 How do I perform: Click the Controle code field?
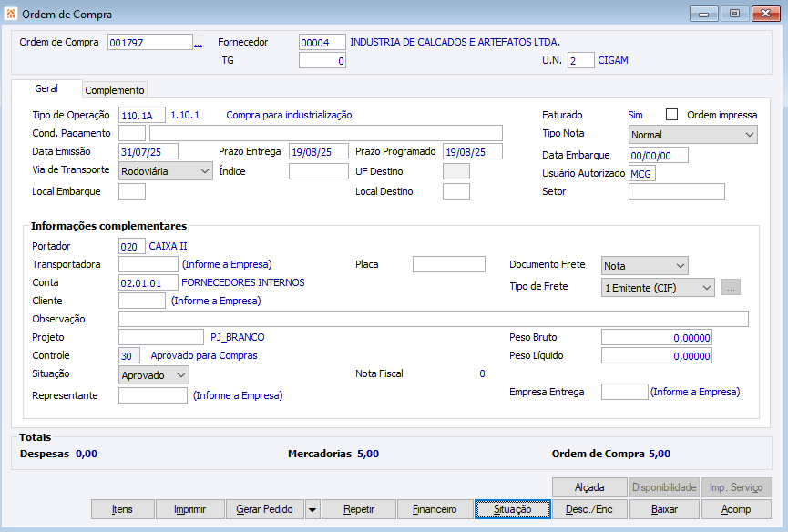[x=129, y=355]
